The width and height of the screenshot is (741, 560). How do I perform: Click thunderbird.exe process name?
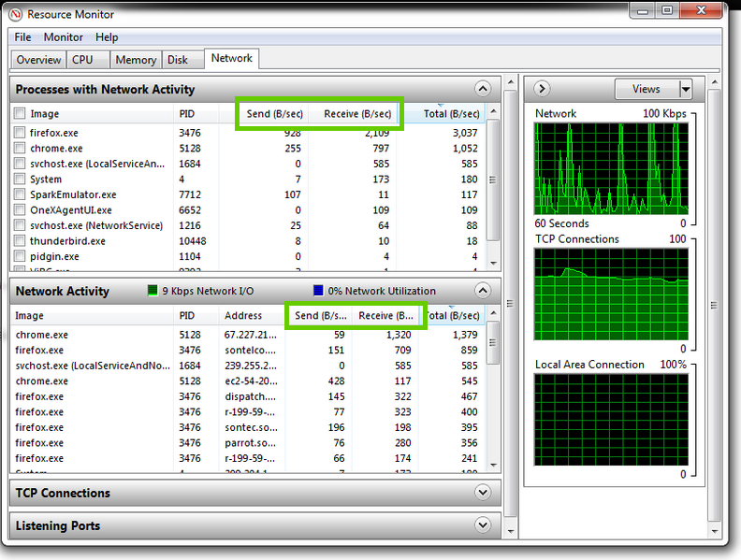coord(67,241)
